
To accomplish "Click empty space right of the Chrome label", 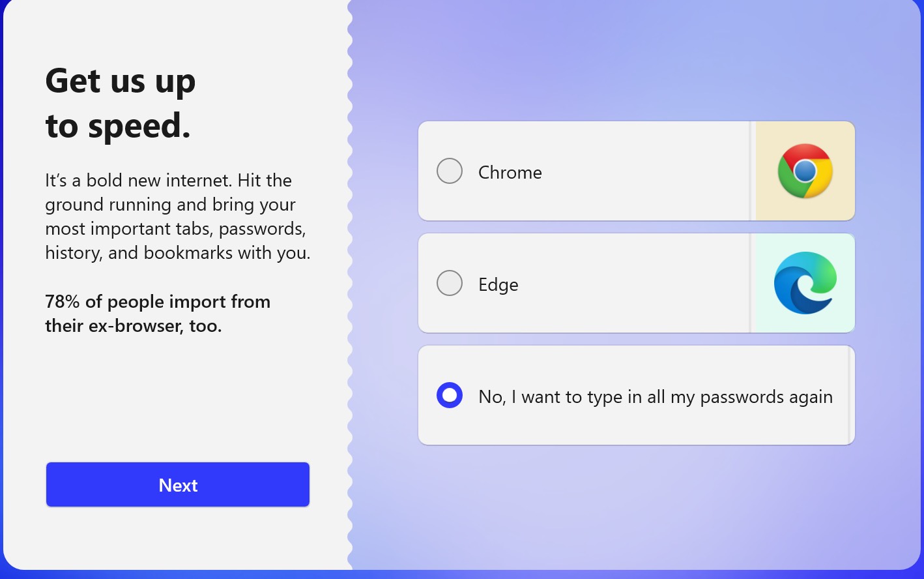I will coord(645,172).
